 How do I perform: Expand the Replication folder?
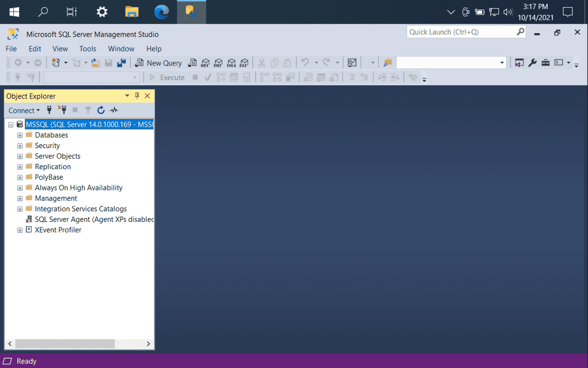click(x=20, y=167)
